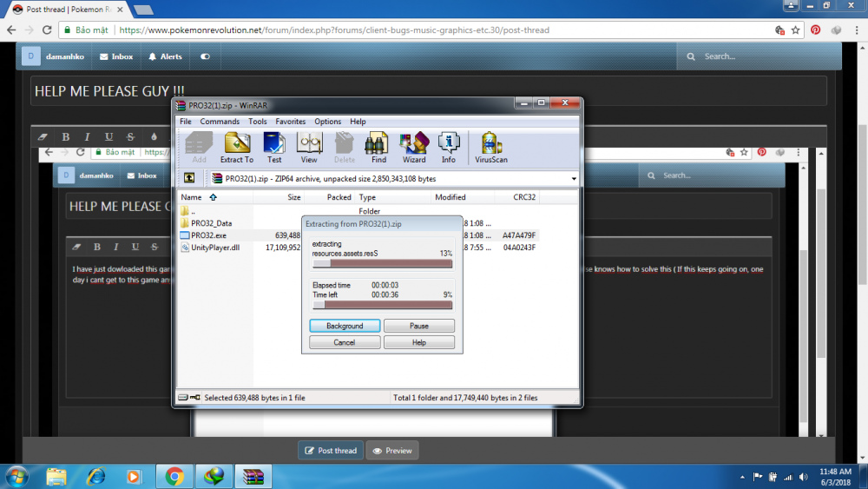Click the Extract To toolbar icon
Image resolution: width=868 pixels, height=489 pixels.
(236, 147)
